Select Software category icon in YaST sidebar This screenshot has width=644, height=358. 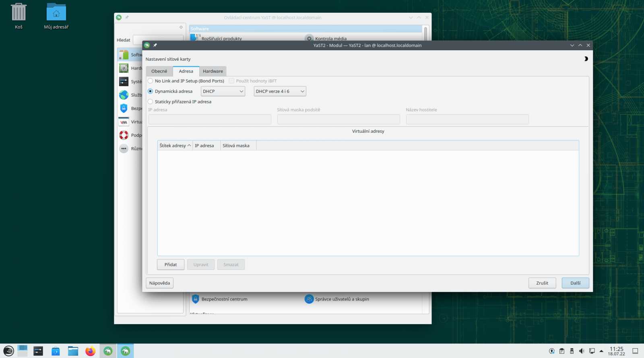pos(124,55)
